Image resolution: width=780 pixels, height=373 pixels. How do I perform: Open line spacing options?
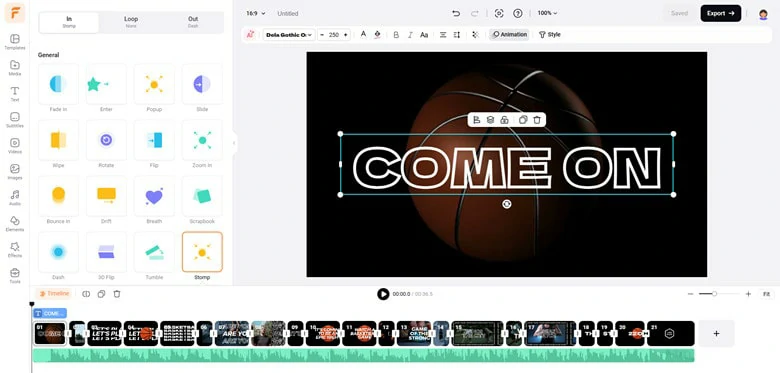[457, 35]
